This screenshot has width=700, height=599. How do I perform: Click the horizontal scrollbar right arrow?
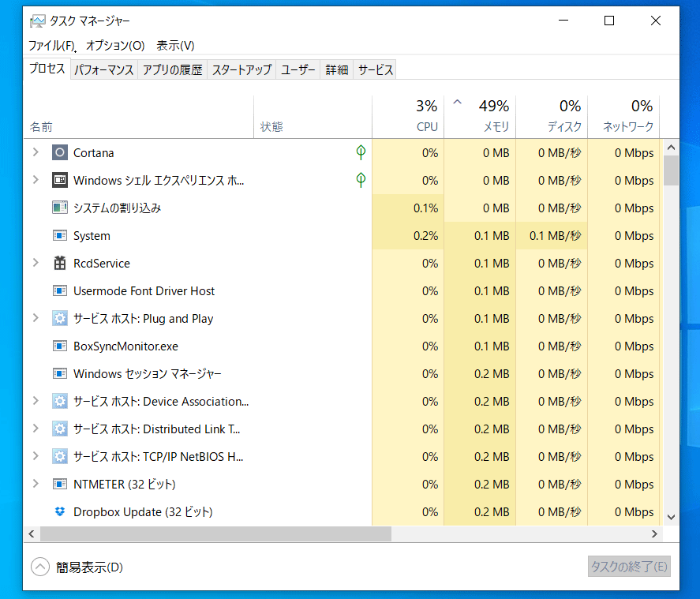coord(654,533)
